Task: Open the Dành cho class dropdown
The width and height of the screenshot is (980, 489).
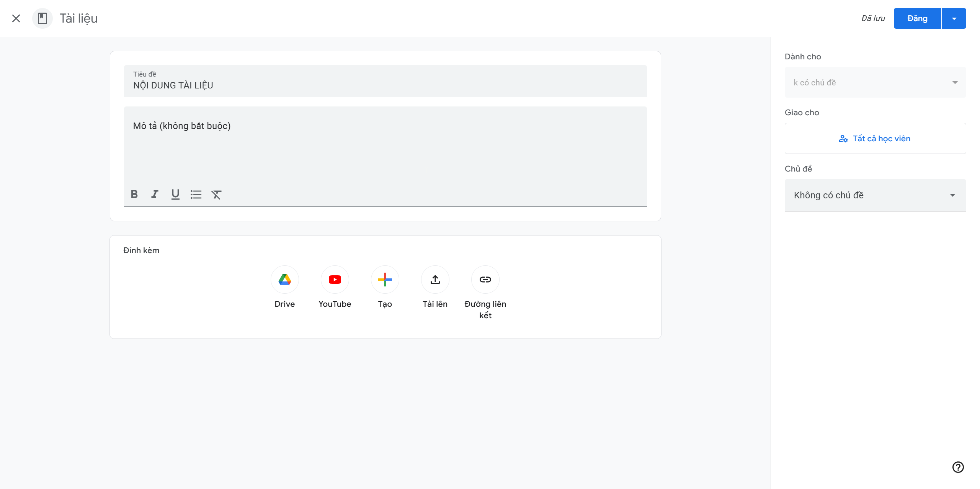Action: click(875, 83)
